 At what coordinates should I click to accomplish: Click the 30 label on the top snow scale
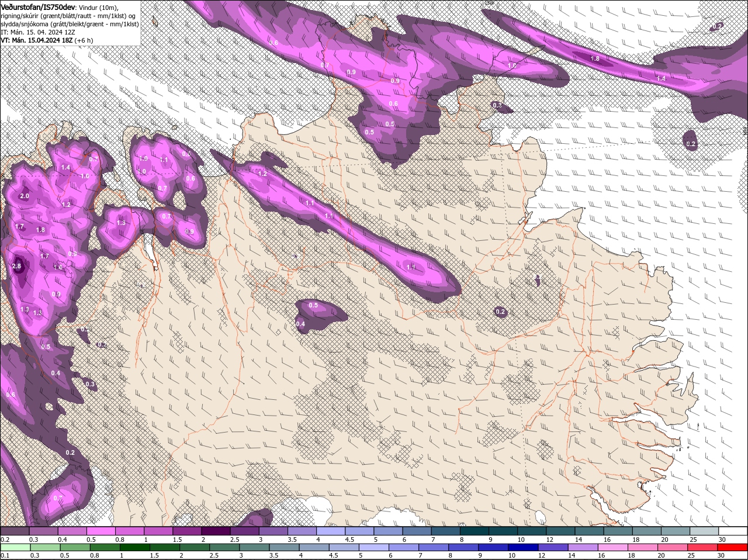pyautogui.click(x=722, y=540)
